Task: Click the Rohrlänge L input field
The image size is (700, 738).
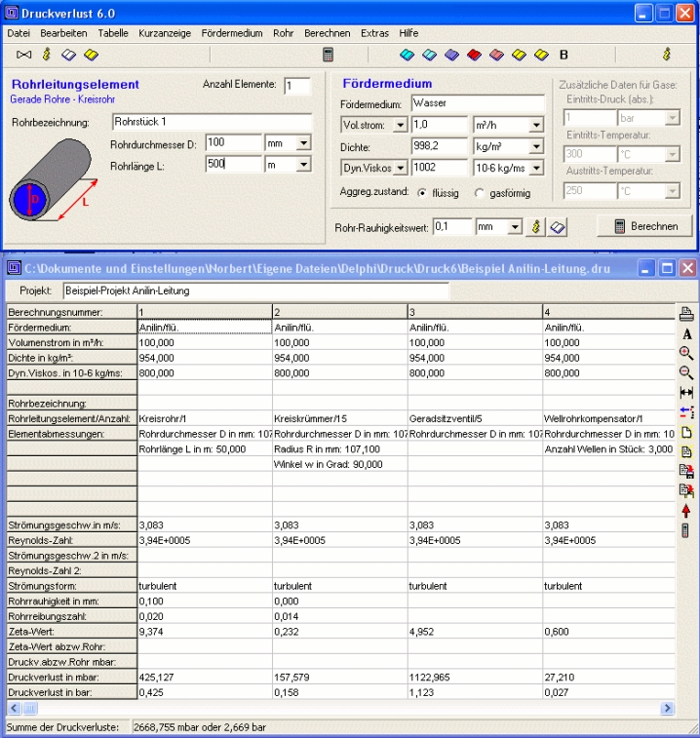Action: (x=233, y=165)
